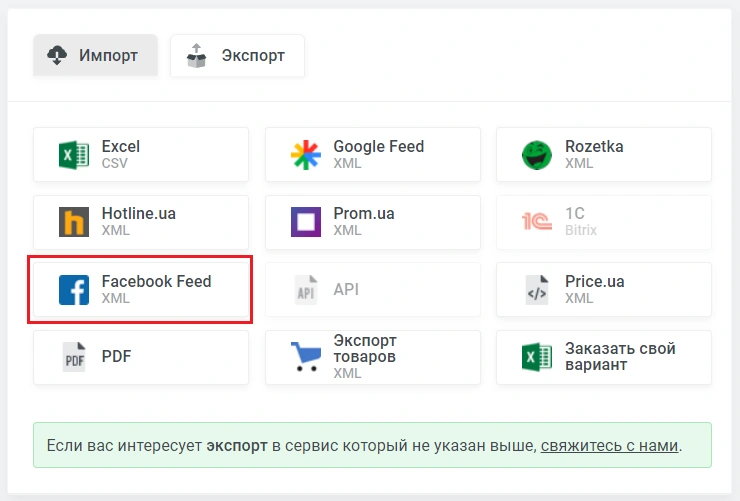
Task: Click the 1C Bitrix logo icon
Action: click(537, 222)
